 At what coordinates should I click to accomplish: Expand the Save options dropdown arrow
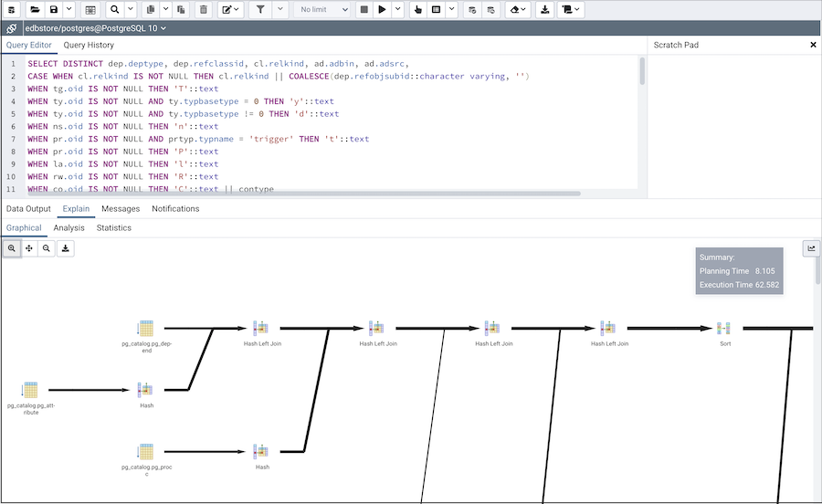click(x=68, y=9)
